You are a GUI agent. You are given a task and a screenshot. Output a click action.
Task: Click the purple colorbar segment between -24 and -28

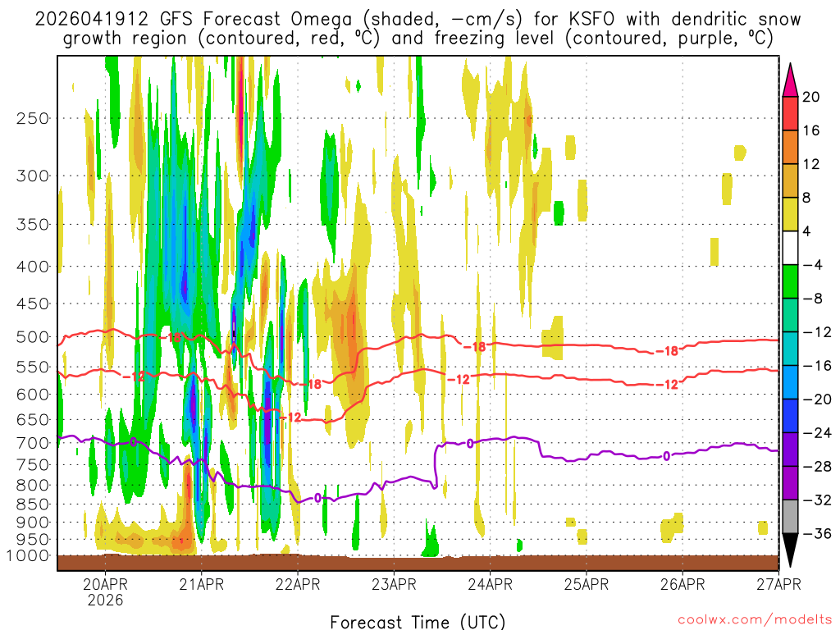(x=790, y=450)
